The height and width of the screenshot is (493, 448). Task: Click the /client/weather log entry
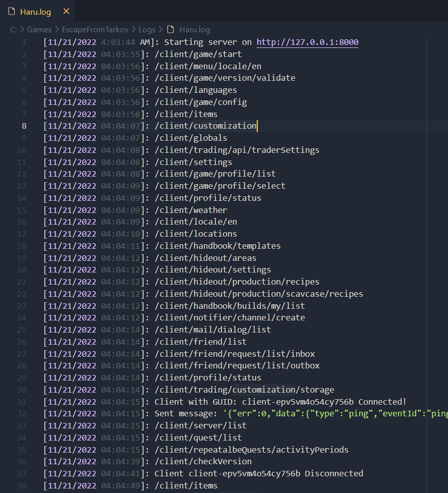point(191,210)
